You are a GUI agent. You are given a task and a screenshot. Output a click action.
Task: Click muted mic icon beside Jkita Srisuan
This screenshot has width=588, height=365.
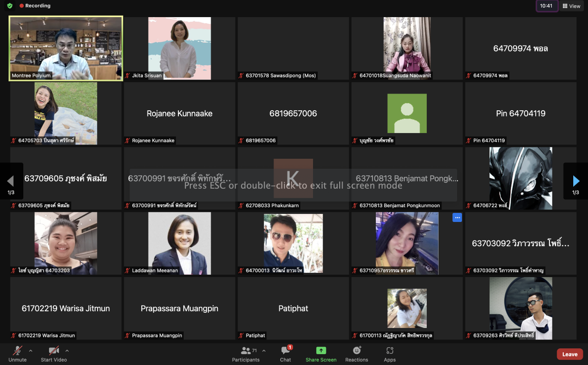128,76
